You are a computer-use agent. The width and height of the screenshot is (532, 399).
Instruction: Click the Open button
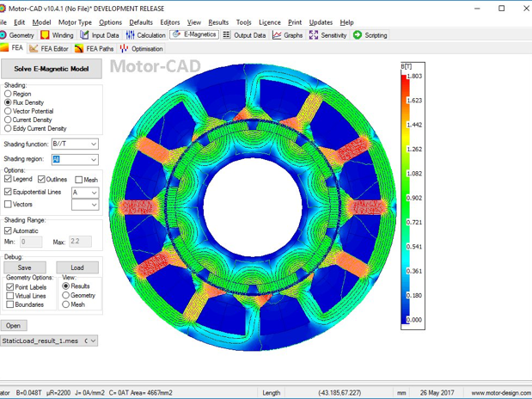point(13,325)
